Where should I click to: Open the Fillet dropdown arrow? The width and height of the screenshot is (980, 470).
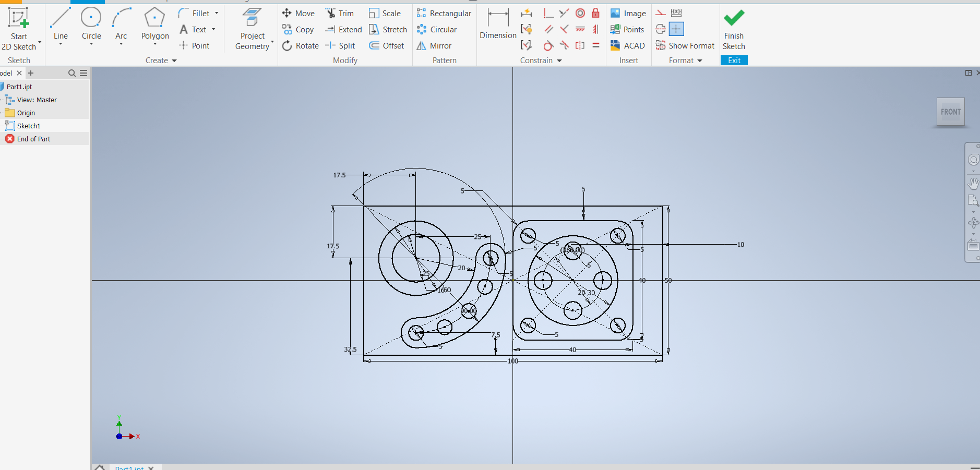coord(217,14)
